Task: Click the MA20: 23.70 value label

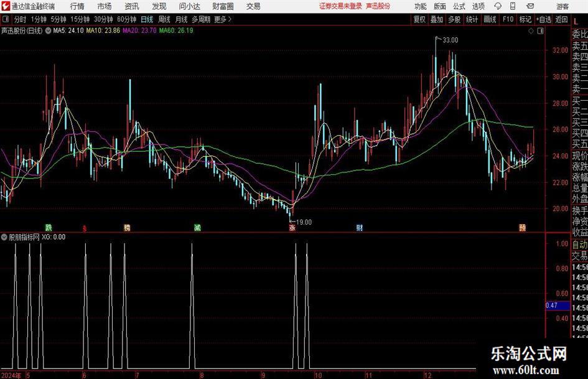Action: [x=139, y=30]
